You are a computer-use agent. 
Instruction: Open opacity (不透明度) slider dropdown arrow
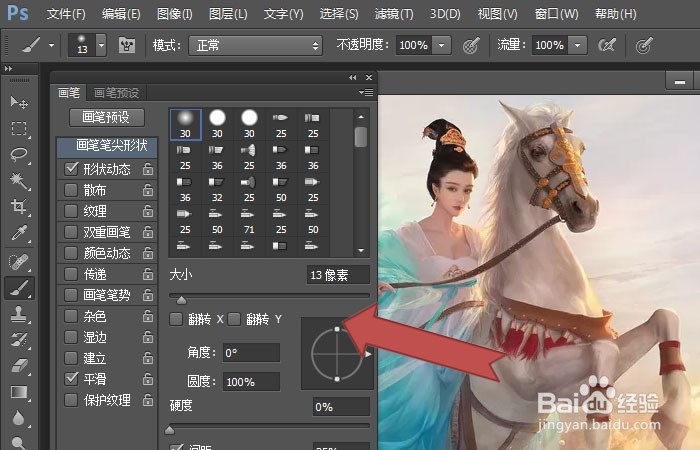[x=441, y=45]
